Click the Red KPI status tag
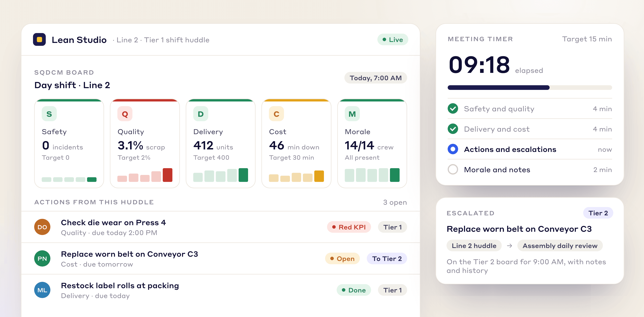The width and height of the screenshot is (644, 317). pos(349,227)
